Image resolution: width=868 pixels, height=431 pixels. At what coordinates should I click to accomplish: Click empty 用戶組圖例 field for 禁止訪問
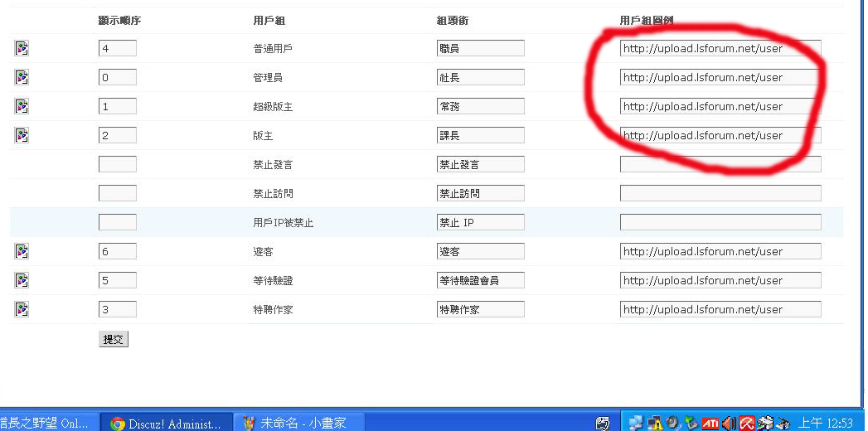(x=720, y=193)
